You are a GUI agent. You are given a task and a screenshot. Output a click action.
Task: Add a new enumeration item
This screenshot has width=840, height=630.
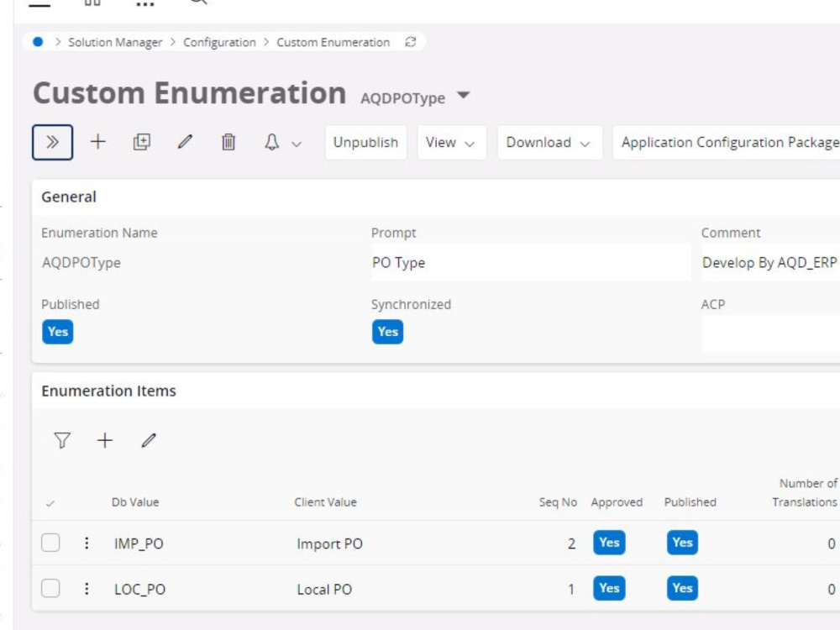pos(105,440)
